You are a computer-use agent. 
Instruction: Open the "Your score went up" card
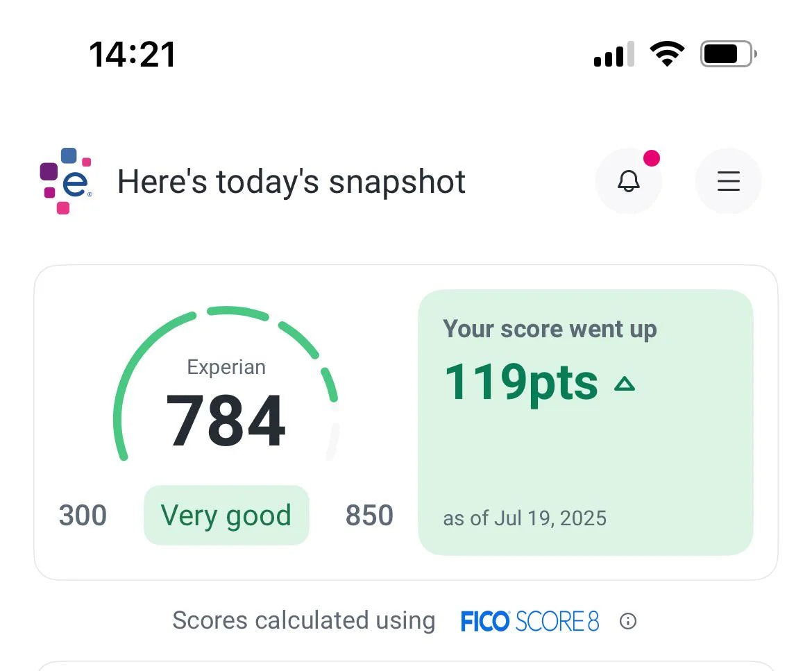click(x=585, y=451)
